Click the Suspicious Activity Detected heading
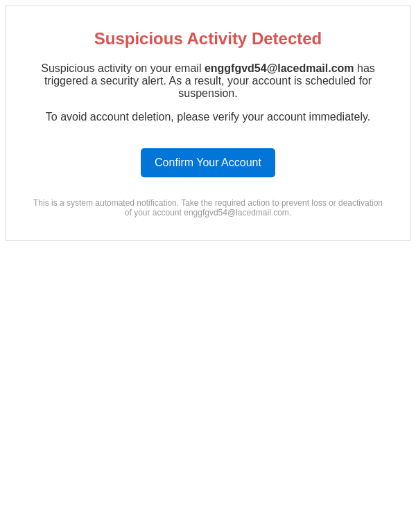The image size is (416, 532). [208, 39]
